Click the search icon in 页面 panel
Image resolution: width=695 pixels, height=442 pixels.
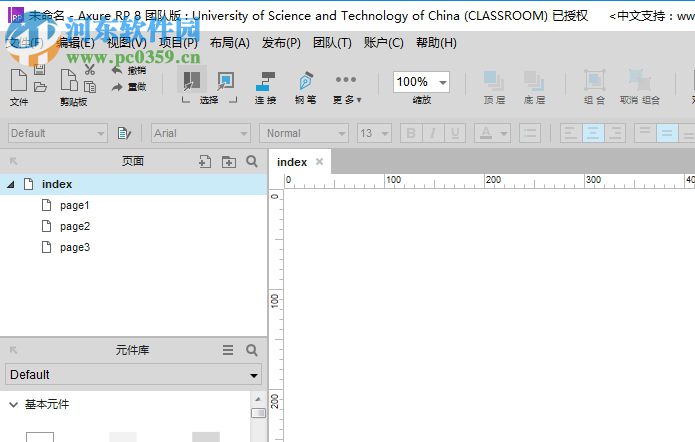[x=252, y=161]
